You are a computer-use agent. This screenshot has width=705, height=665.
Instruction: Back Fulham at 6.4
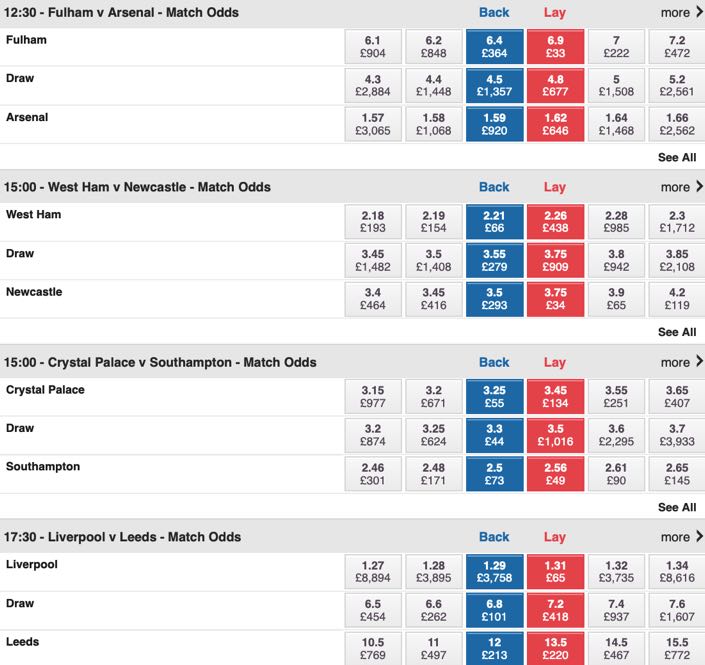tap(495, 47)
